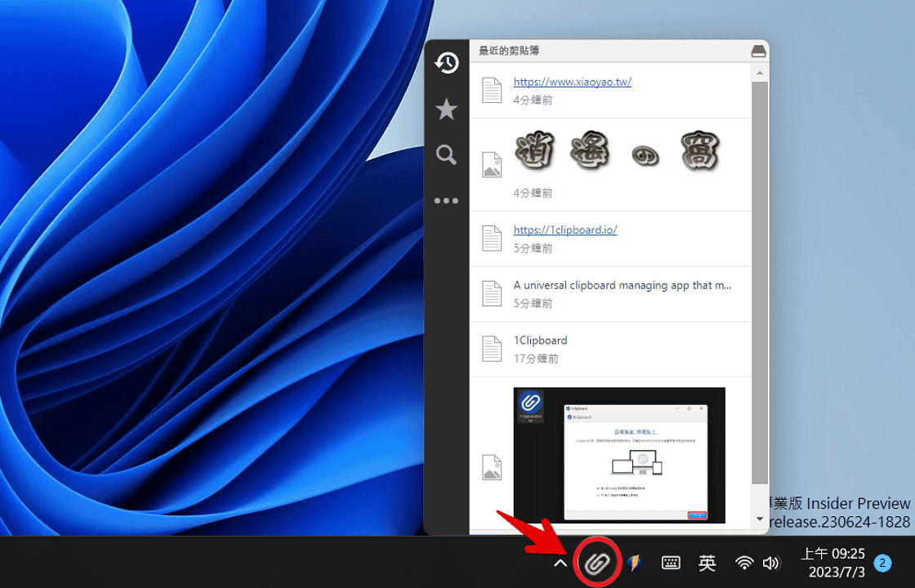Click document icon beside 'A universal clipboard' clip
915x588 pixels.
[x=492, y=293]
